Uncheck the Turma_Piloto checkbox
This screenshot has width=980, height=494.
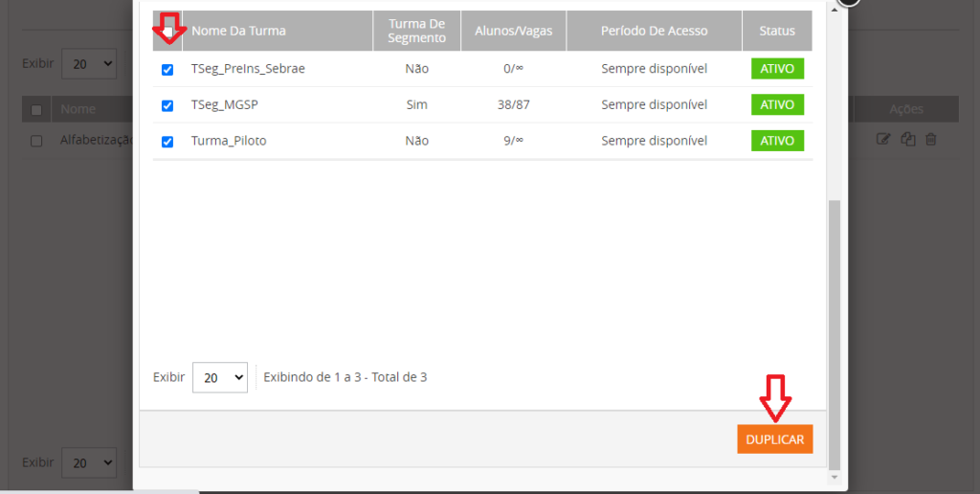[167, 142]
